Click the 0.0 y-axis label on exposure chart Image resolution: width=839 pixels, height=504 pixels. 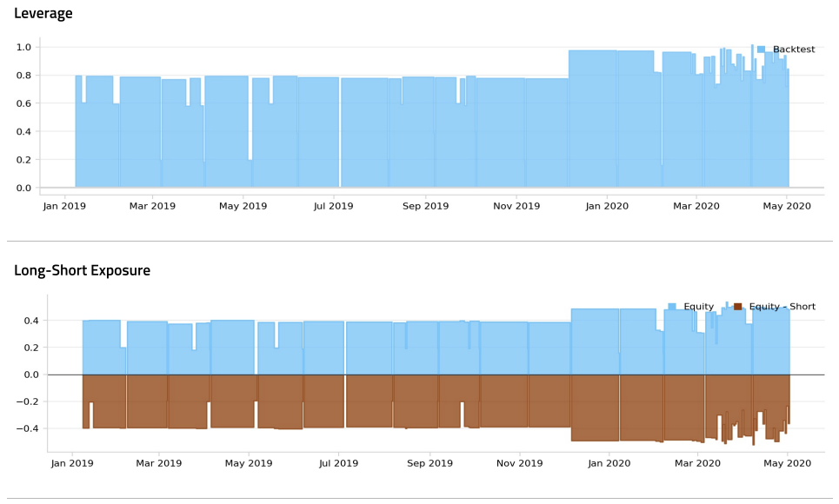30,375
